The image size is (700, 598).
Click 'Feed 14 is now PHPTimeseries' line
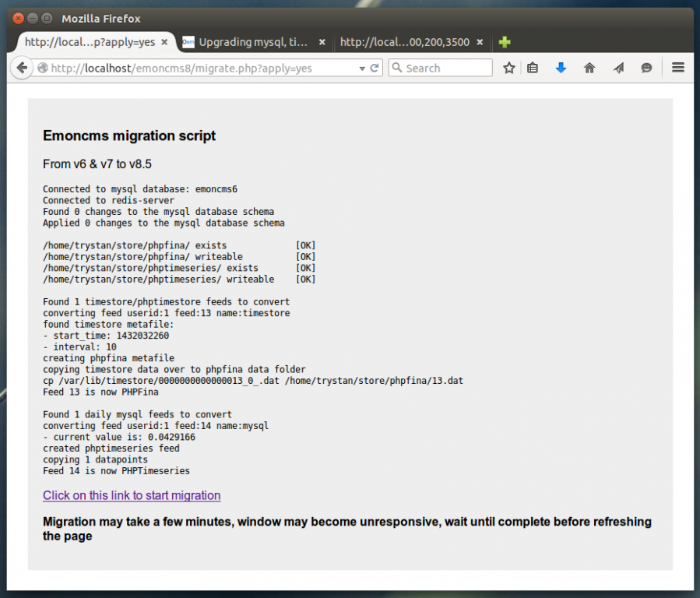[x=117, y=471]
